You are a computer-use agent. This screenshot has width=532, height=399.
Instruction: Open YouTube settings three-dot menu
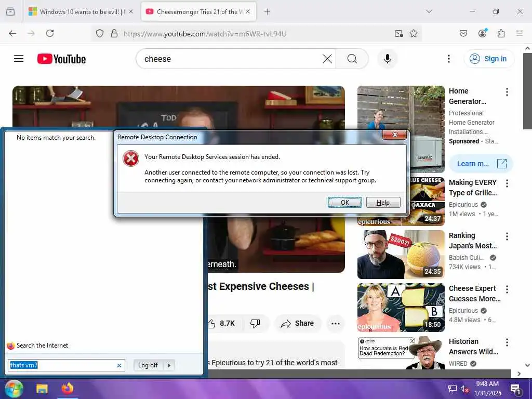coord(448,59)
